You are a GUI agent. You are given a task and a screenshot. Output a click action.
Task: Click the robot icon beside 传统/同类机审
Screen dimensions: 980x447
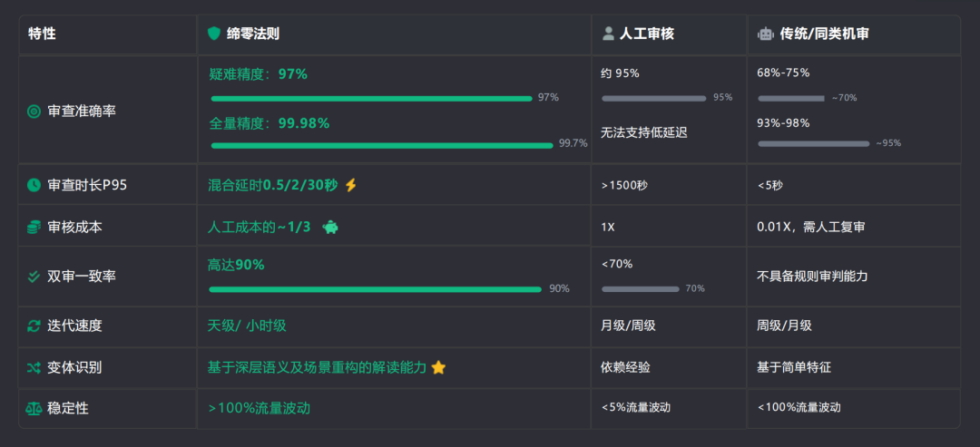point(765,34)
